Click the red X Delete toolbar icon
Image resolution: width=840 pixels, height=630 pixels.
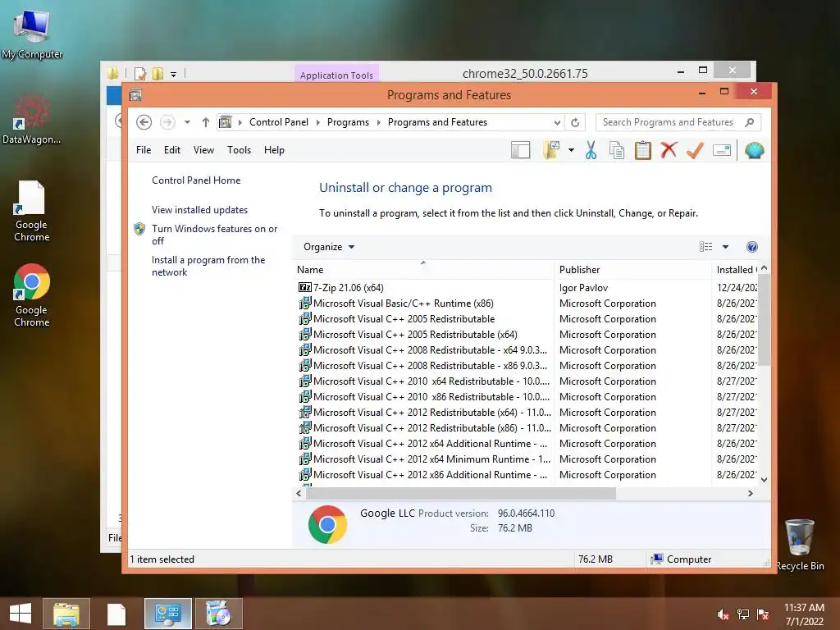click(x=669, y=151)
